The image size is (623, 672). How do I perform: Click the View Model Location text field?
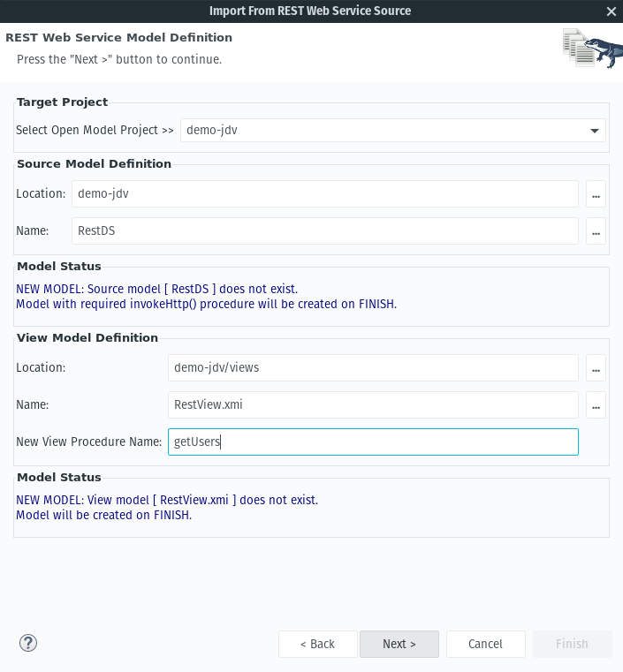click(x=373, y=367)
